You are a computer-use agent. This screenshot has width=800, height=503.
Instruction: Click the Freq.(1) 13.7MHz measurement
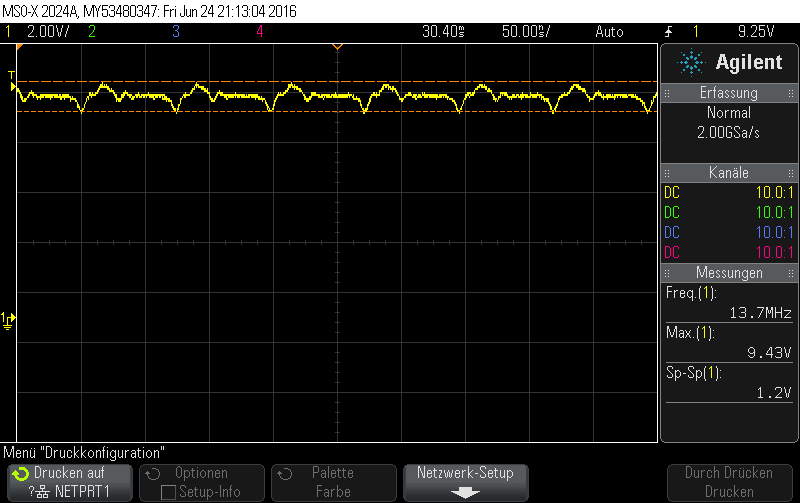[x=729, y=303]
